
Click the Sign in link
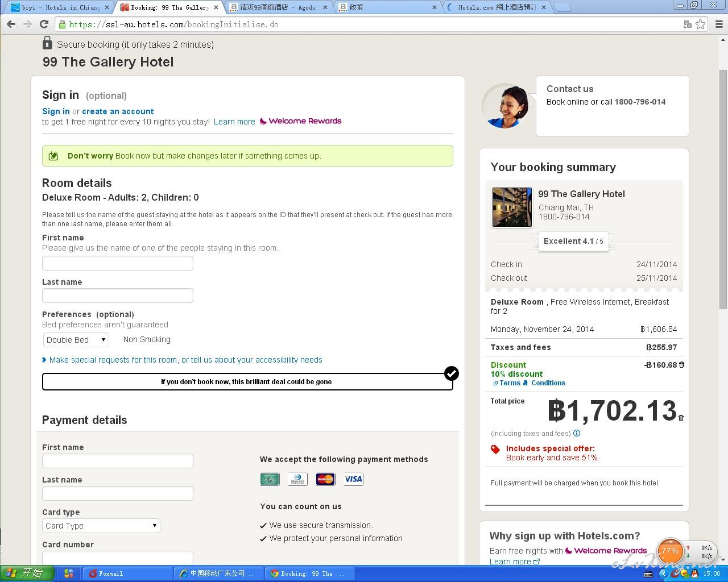56,111
